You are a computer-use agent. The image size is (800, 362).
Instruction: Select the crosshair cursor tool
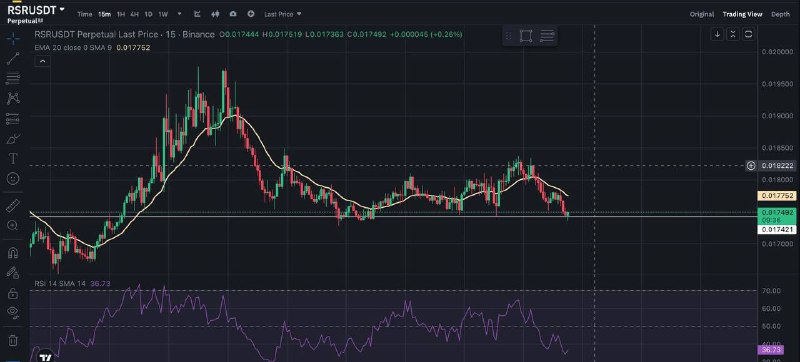tap(13, 38)
